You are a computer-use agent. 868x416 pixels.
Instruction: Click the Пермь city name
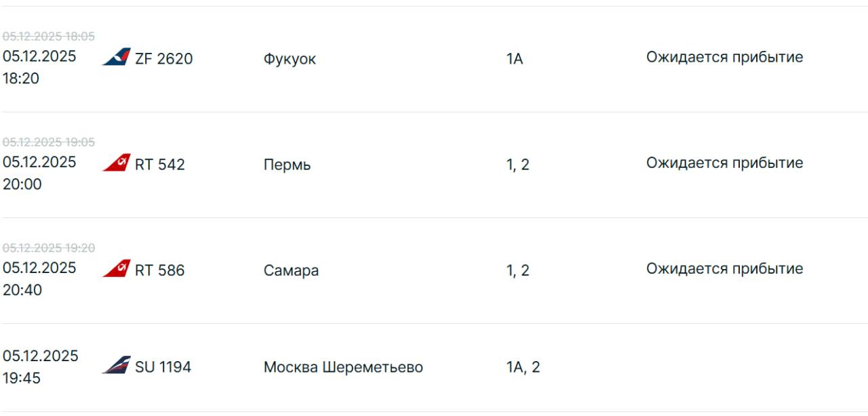point(287,165)
